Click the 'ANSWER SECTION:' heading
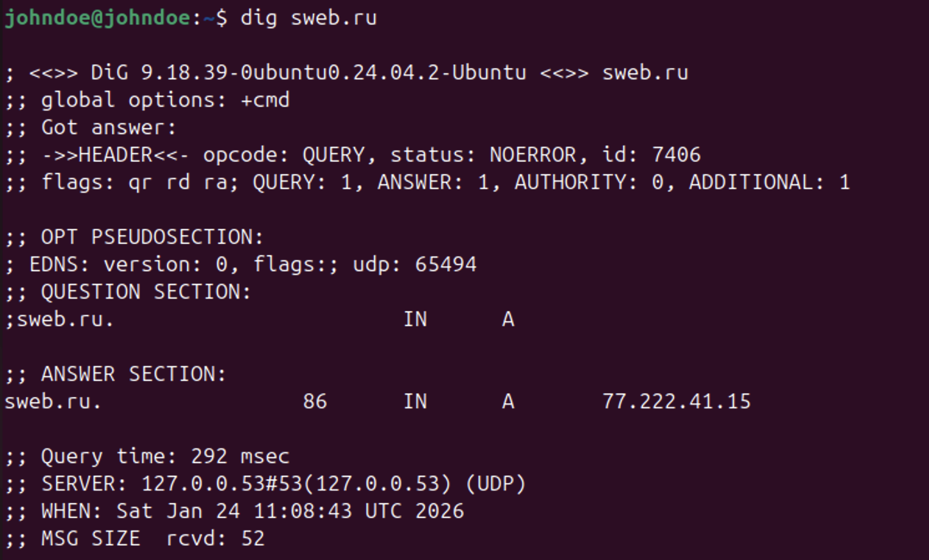 134,374
